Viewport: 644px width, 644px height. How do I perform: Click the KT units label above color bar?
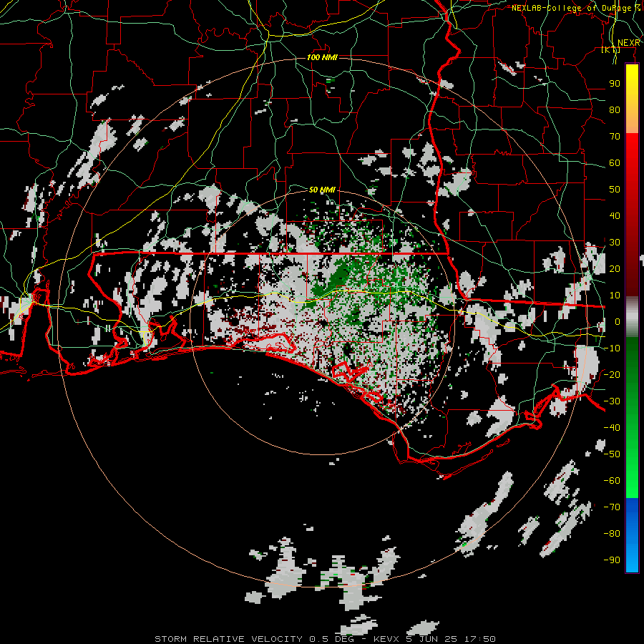[611, 49]
